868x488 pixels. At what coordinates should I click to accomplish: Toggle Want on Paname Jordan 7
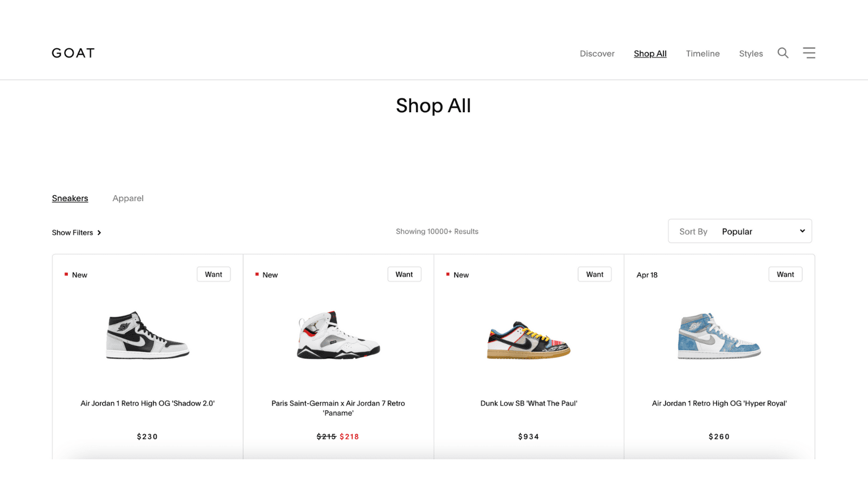pyautogui.click(x=404, y=274)
